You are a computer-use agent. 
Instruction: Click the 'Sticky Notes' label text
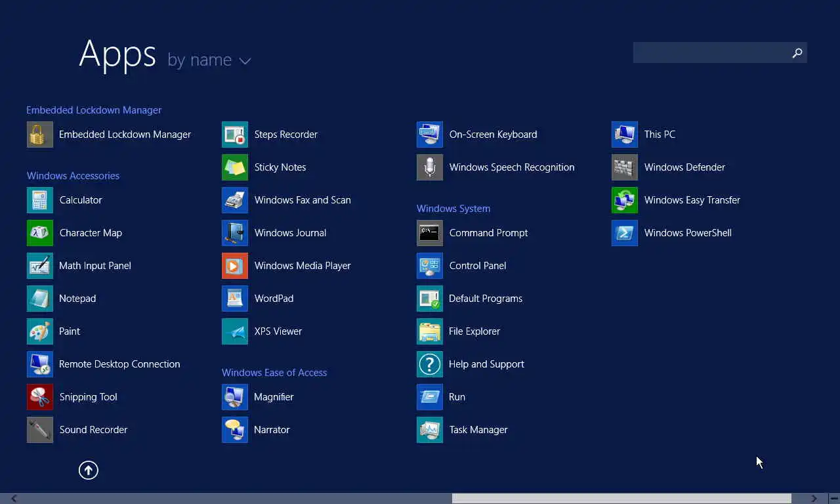(280, 167)
